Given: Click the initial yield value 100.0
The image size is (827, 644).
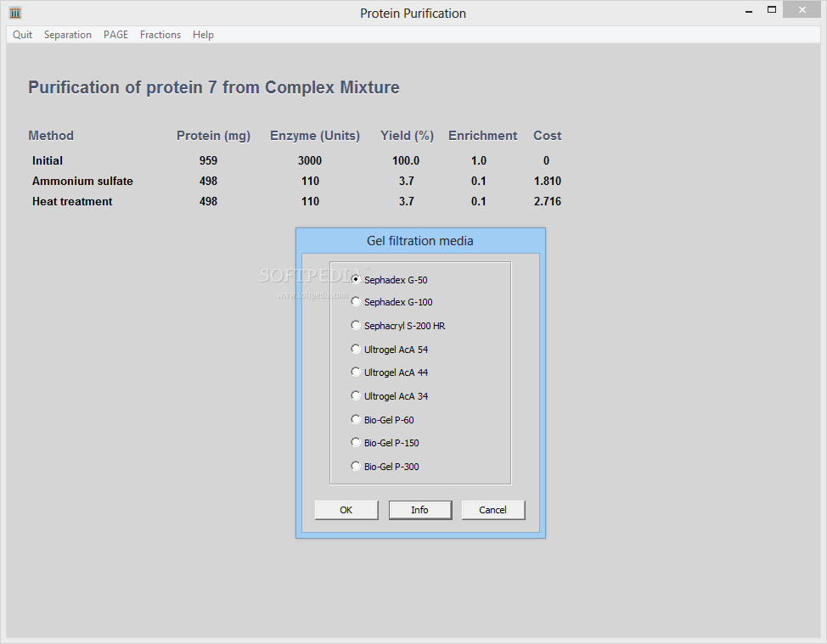Looking at the screenshot, I should tap(406, 160).
